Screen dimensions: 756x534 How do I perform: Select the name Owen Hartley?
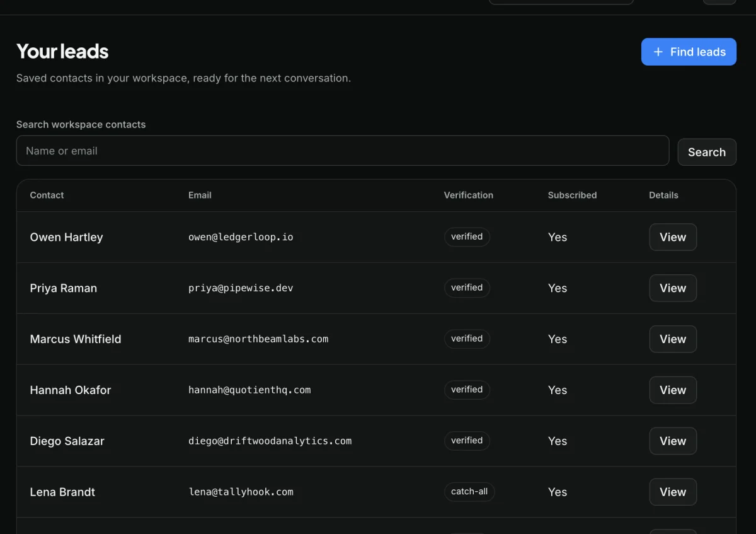pos(66,237)
